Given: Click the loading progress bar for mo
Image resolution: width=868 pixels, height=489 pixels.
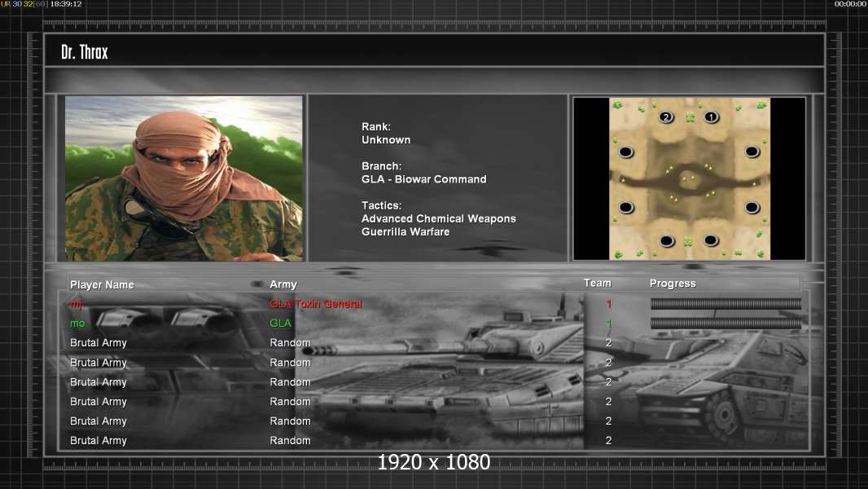Looking at the screenshot, I should (726, 323).
